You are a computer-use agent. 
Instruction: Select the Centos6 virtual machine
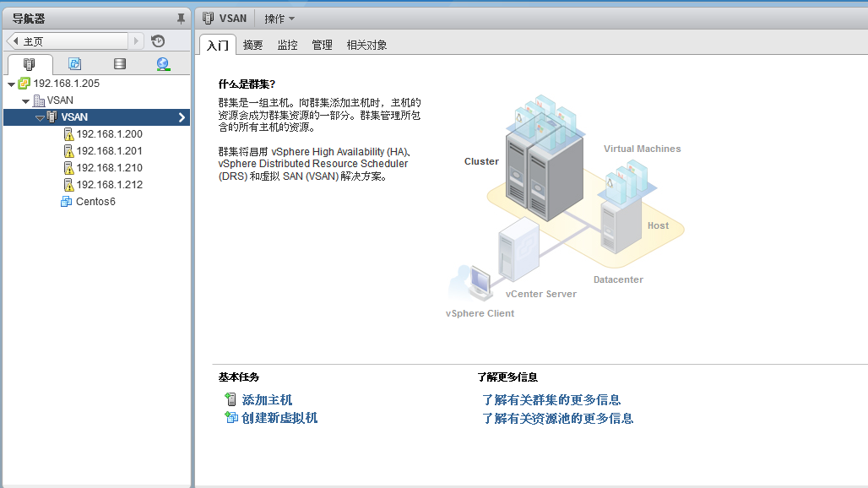[x=95, y=202]
